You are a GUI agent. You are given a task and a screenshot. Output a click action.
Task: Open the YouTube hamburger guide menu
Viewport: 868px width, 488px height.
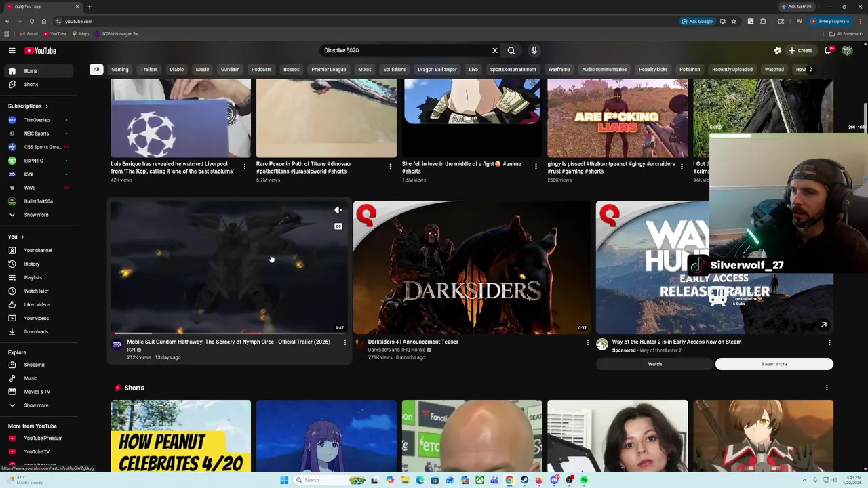(12, 50)
